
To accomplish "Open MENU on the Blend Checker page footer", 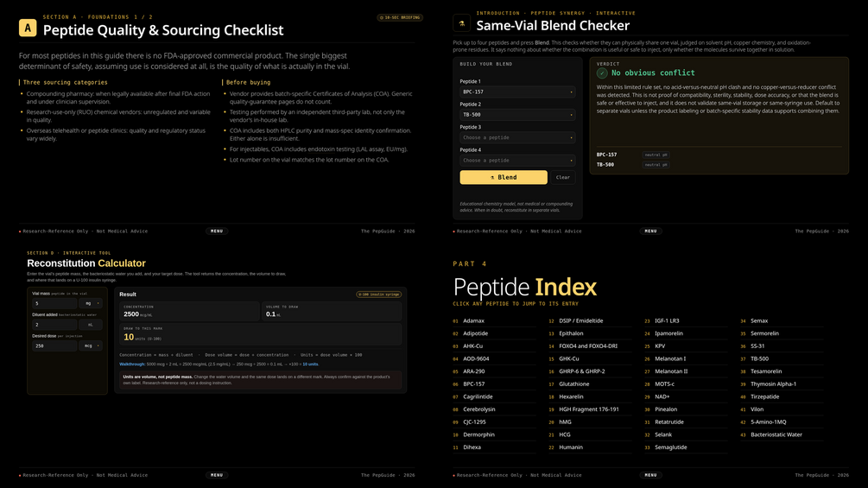I will 650,231.
